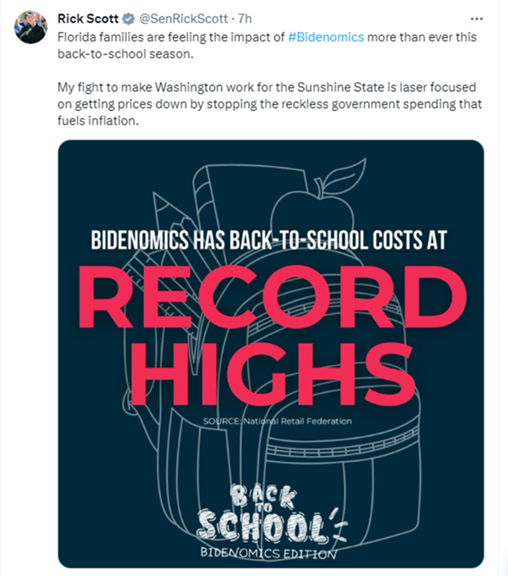Open the @SenRickScott handle link
The height and width of the screenshot is (576, 508).
pyautogui.click(x=183, y=19)
